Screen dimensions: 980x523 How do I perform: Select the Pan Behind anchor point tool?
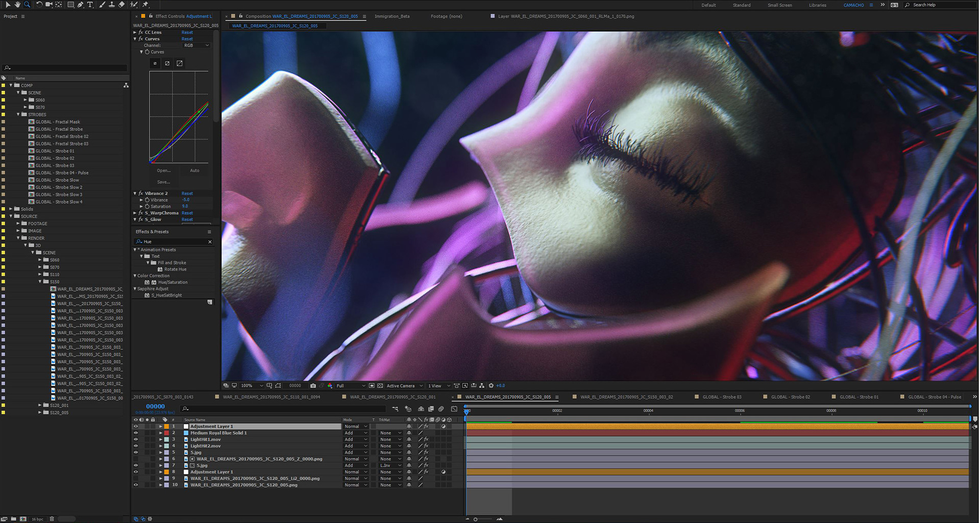[59, 5]
